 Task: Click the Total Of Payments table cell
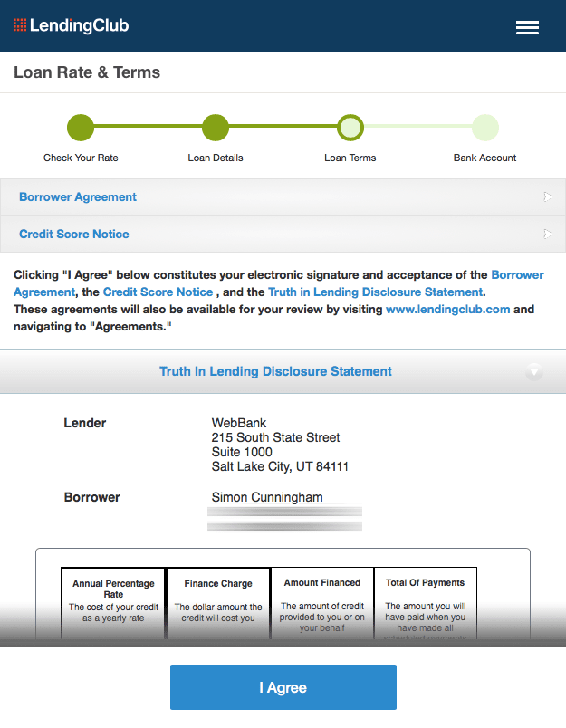pos(426,604)
